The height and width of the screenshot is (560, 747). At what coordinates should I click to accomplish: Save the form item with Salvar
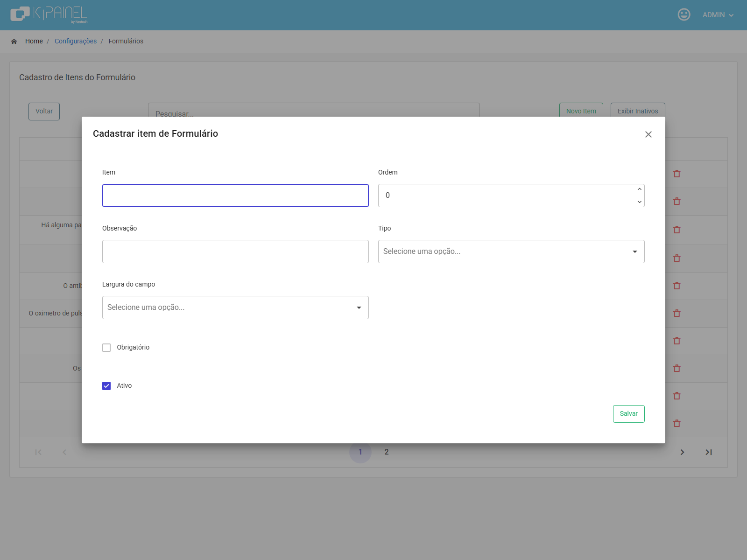pos(628,414)
